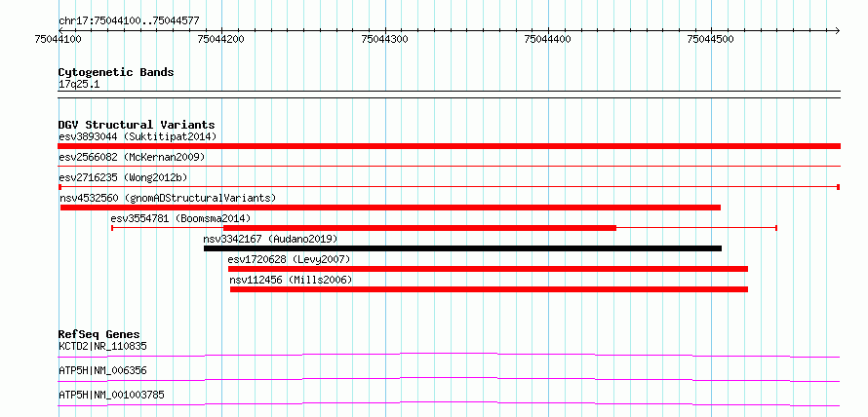Click the esv3893044 (Suktitipat2014) variant label
This screenshot has height=417, width=868.
click(138, 136)
